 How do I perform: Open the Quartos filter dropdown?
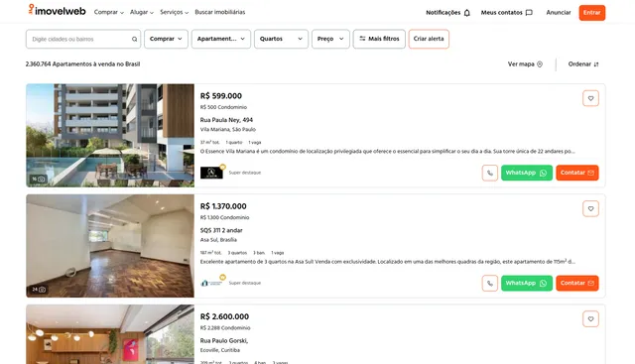click(281, 39)
